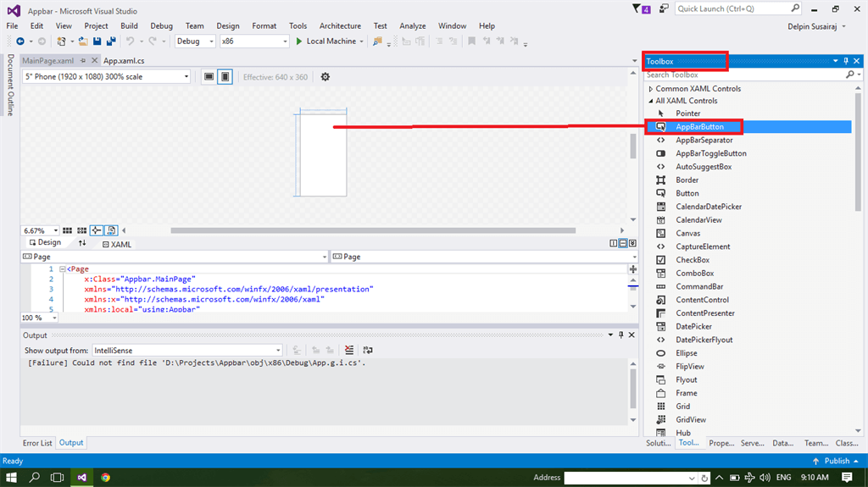Toggle word wrap in Output window
Screen dimensions: 868x487
tap(367, 350)
